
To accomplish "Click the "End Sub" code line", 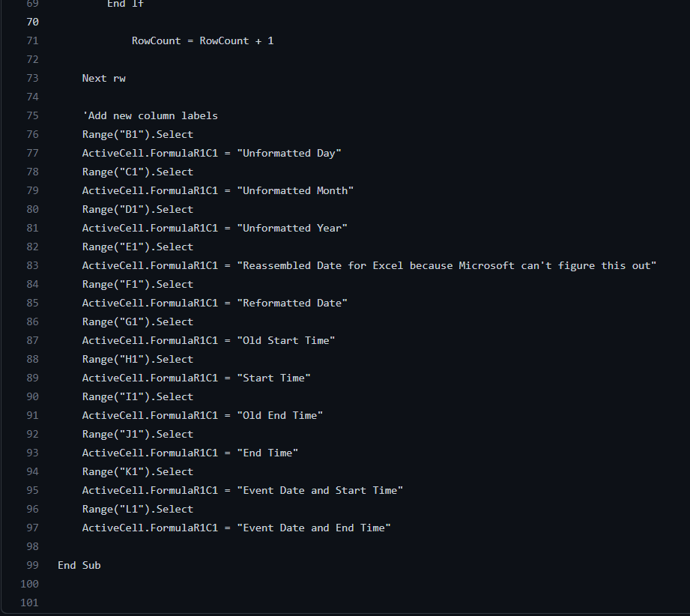I will point(79,565).
